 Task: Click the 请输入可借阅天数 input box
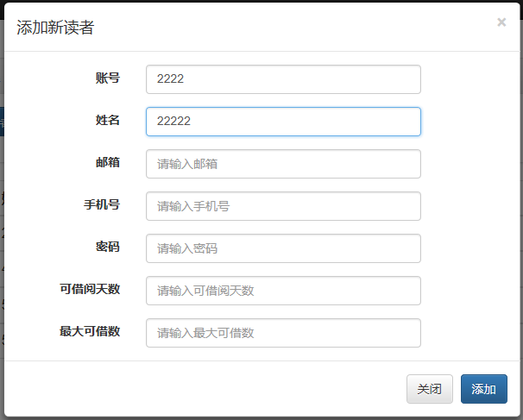[x=283, y=291]
